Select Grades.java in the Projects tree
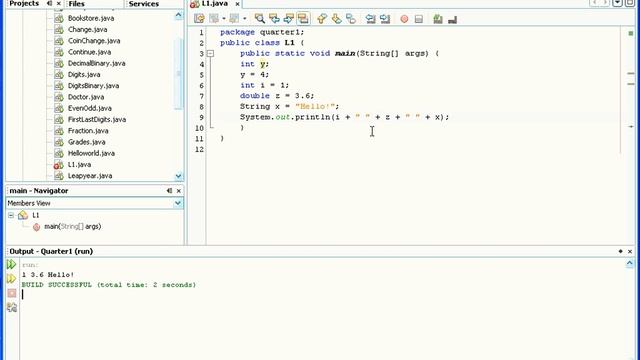This screenshot has height=360, width=640. (x=87, y=142)
